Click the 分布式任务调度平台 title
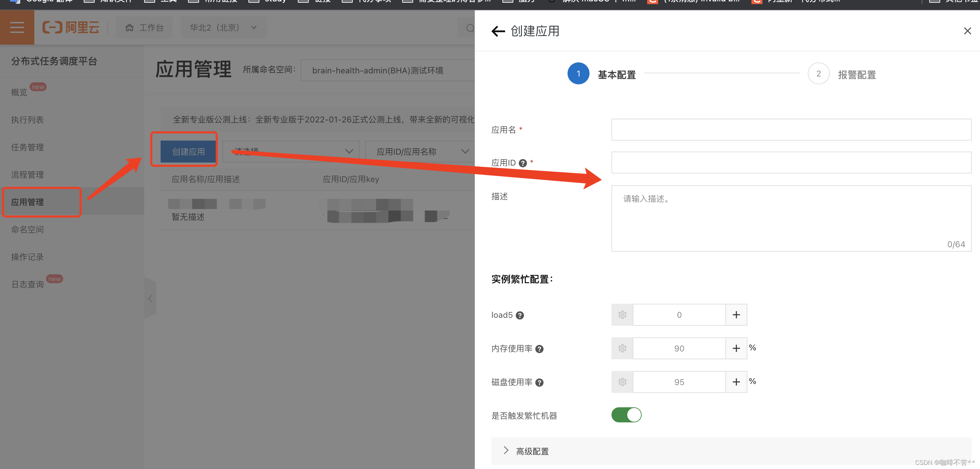The image size is (980, 469). point(54,61)
